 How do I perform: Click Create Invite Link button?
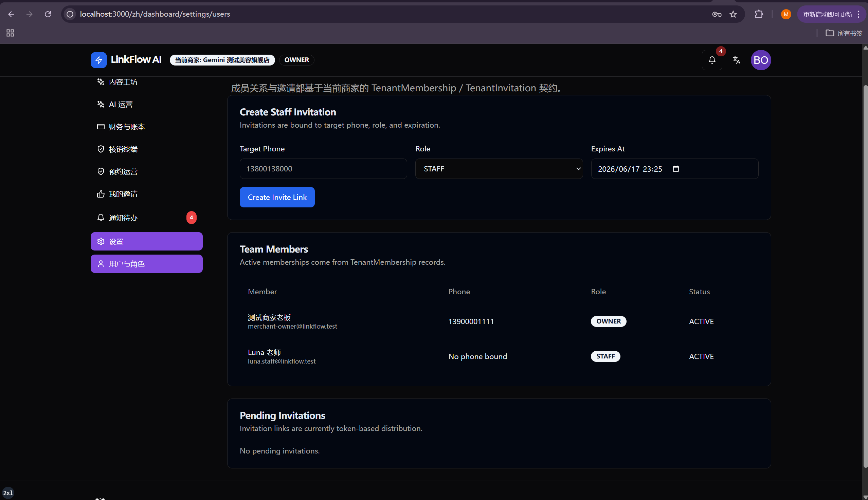277,197
